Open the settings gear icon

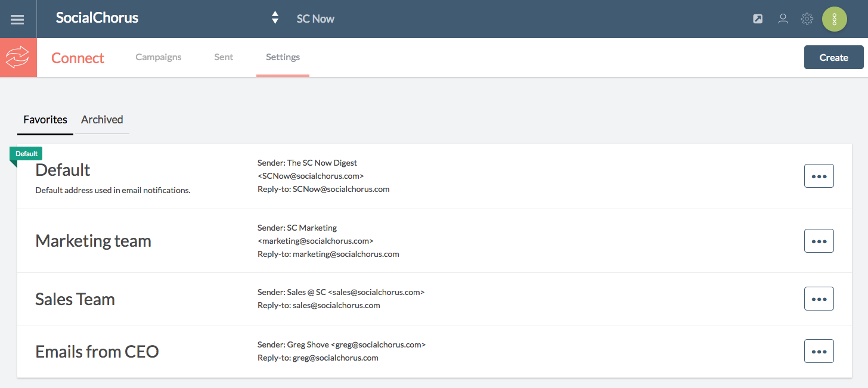807,19
